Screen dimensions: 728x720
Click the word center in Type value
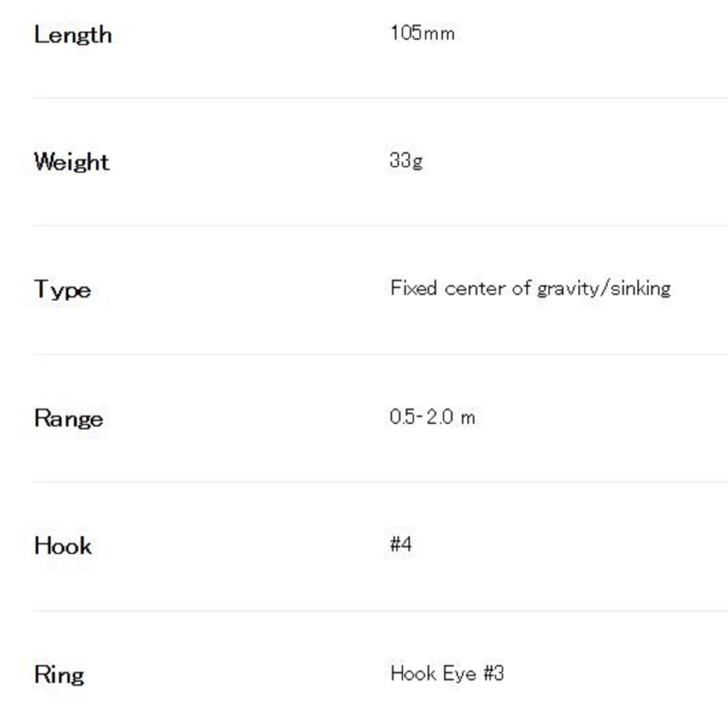click(474, 289)
